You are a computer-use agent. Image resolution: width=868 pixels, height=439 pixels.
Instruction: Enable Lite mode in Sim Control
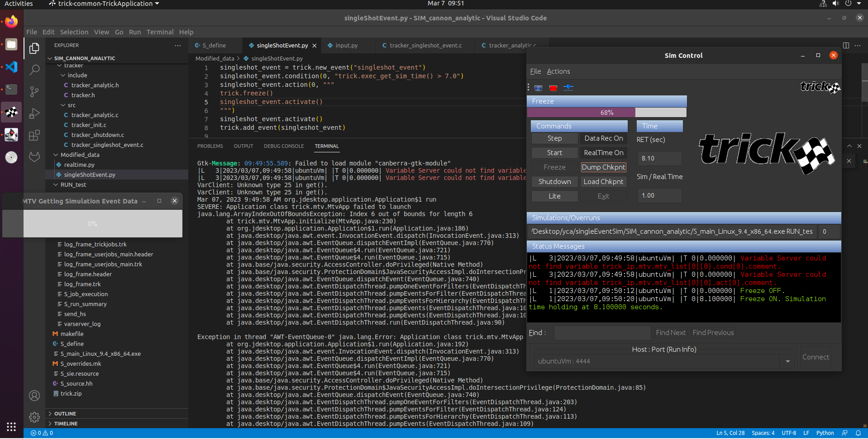(554, 196)
